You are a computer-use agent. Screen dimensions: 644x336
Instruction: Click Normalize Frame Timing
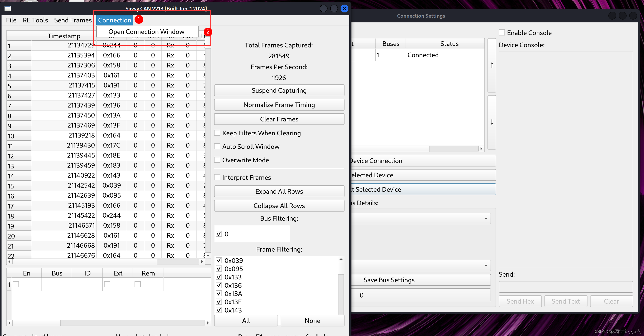click(x=279, y=105)
